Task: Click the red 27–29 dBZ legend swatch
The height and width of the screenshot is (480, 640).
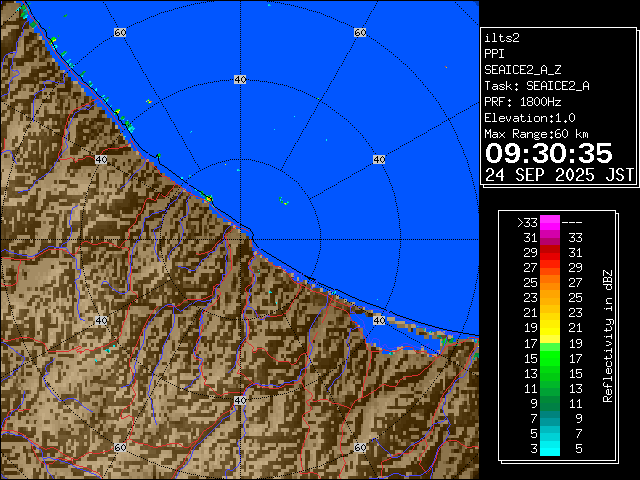Action: pos(549,268)
